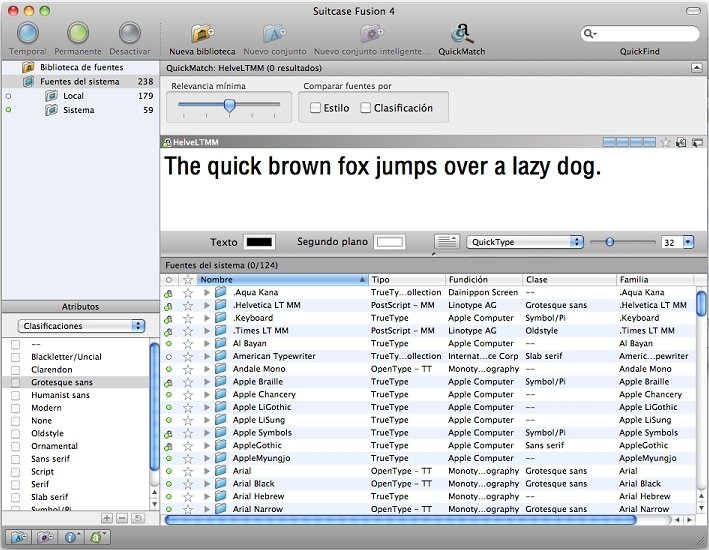Image resolution: width=709 pixels, height=550 pixels.
Task: Click the add attribute plus button
Action: pyautogui.click(x=107, y=518)
